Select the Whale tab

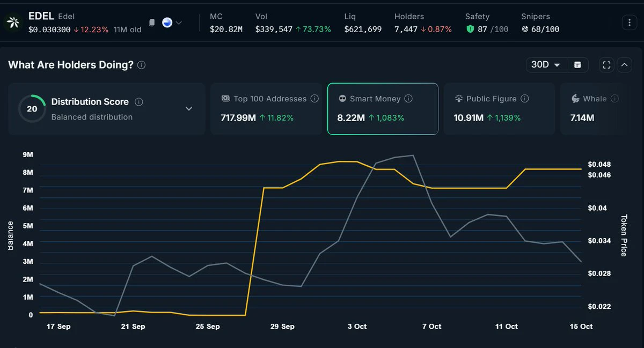coord(594,109)
